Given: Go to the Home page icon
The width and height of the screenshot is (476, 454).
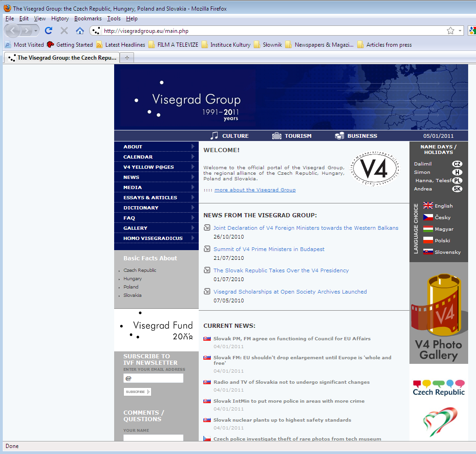Looking at the screenshot, I should tap(80, 31).
